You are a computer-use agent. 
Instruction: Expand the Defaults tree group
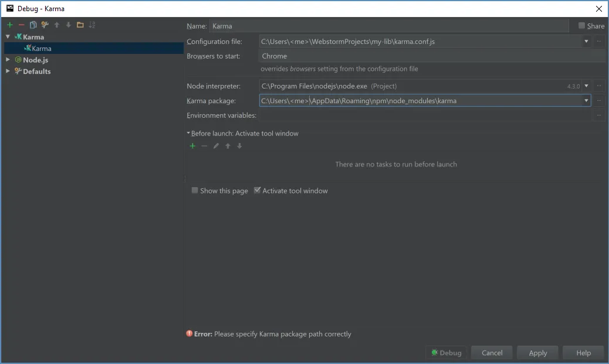coord(8,71)
